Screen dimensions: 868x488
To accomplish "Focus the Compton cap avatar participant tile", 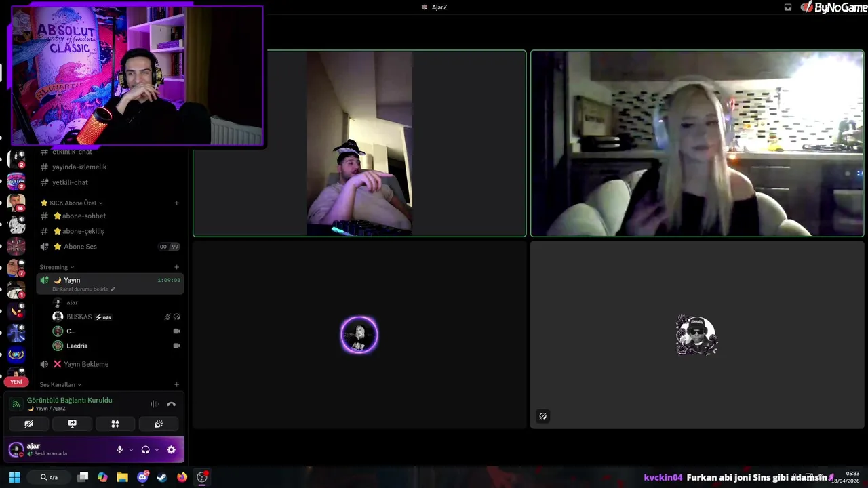I will point(697,335).
